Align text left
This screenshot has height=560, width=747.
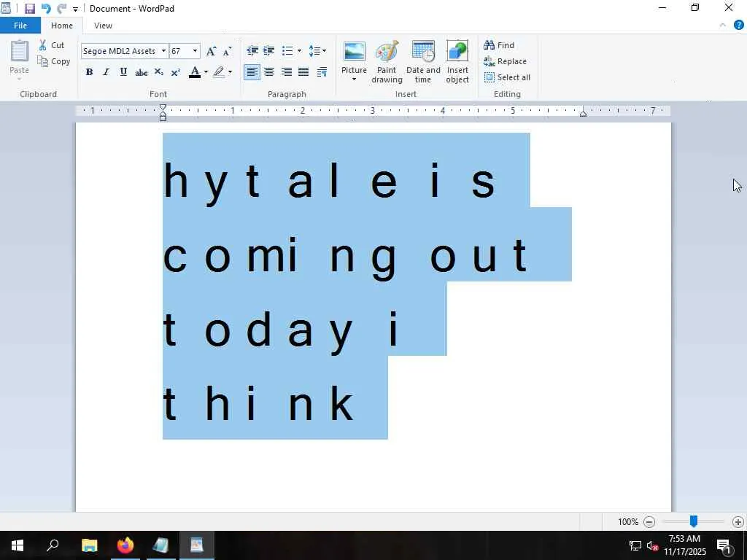(x=252, y=72)
